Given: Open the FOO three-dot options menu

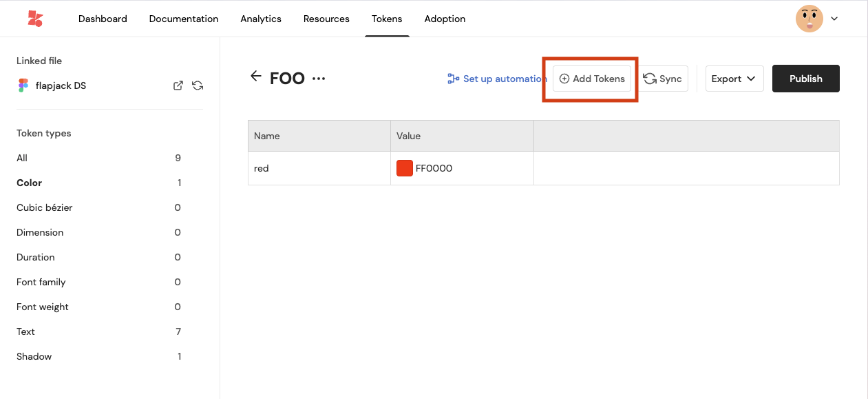Looking at the screenshot, I should pyautogui.click(x=318, y=79).
